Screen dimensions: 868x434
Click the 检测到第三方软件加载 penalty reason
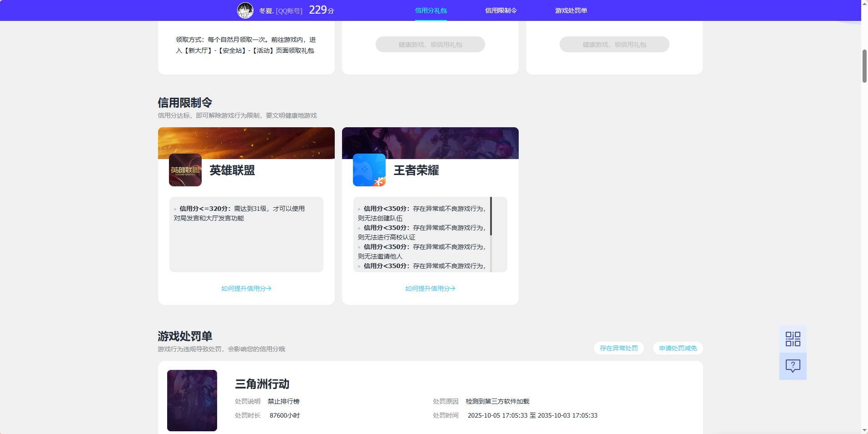[x=497, y=401]
